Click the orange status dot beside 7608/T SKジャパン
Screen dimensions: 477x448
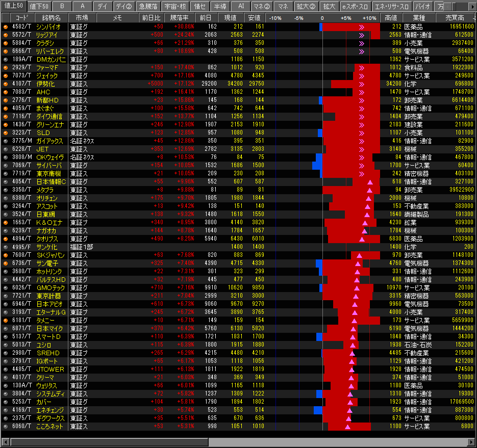click(6, 255)
